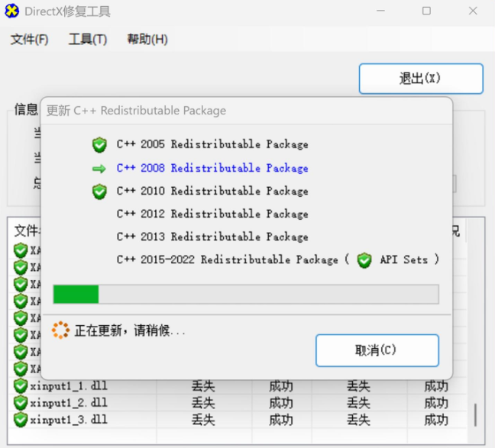Open the 工具(T) menu

coord(88,40)
